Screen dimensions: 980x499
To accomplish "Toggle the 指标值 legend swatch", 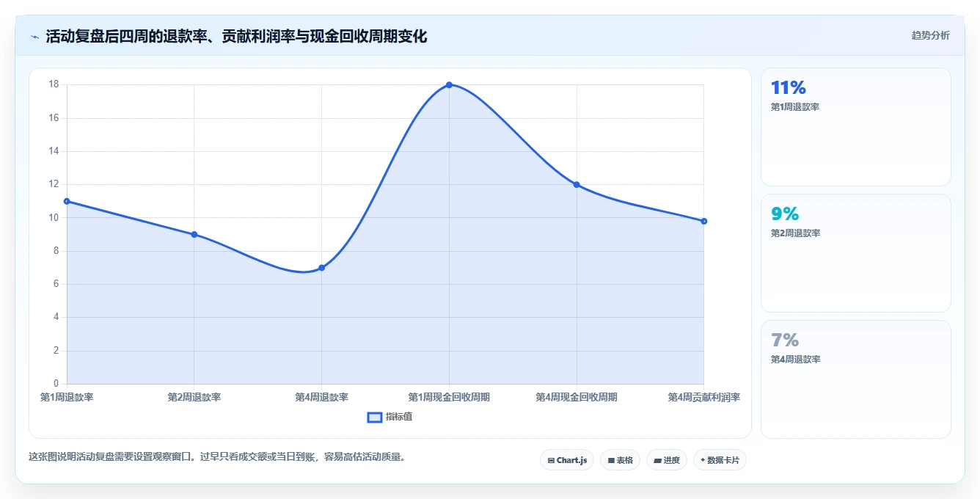I will [x=374, y=417].
